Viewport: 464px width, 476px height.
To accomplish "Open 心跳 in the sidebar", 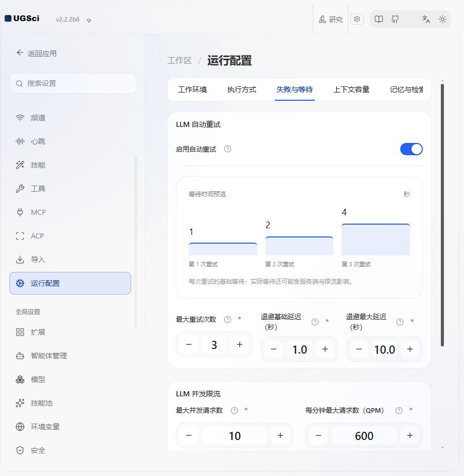I will click(x=70, y=141).
